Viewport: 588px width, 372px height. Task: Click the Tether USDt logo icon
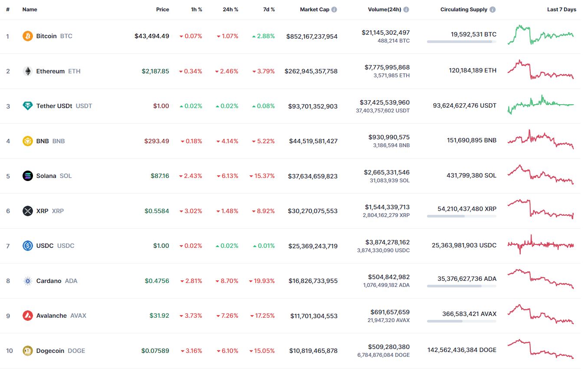coord(28,106)
